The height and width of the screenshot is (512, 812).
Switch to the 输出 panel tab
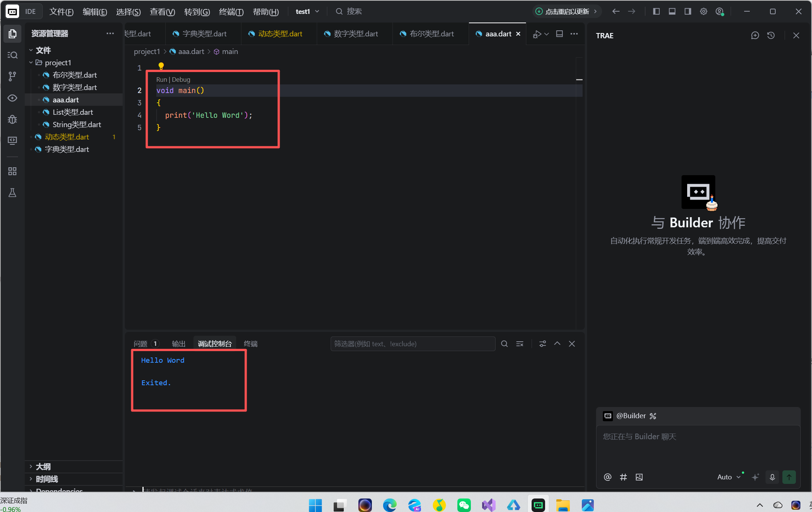click(x=178, y=344)
